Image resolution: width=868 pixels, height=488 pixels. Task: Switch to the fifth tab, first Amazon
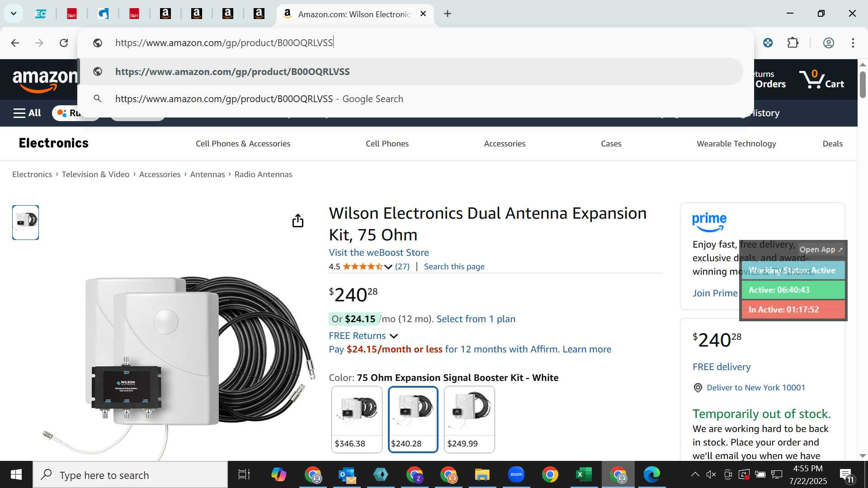pyautogui.click(x=165, y=14)
